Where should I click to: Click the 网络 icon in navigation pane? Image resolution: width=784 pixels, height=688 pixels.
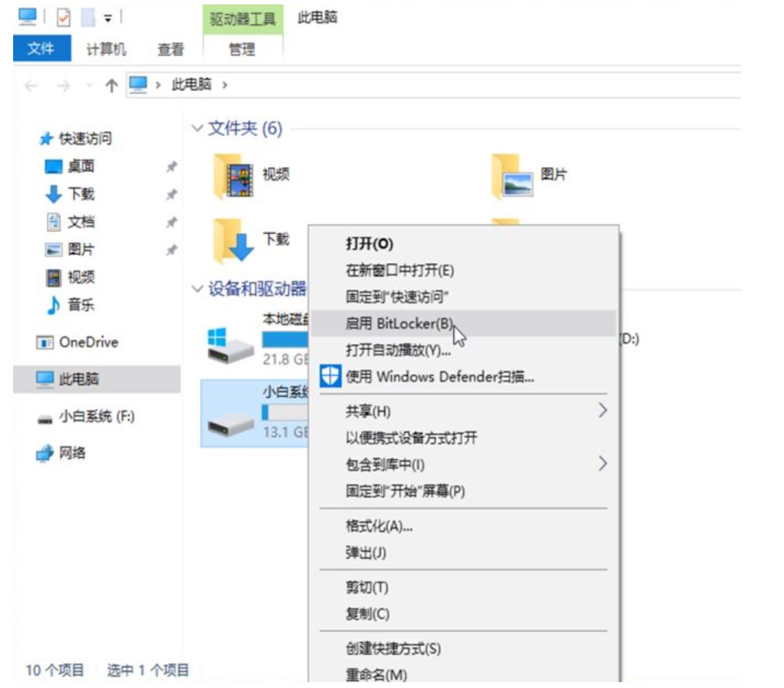tap(45, 453)
